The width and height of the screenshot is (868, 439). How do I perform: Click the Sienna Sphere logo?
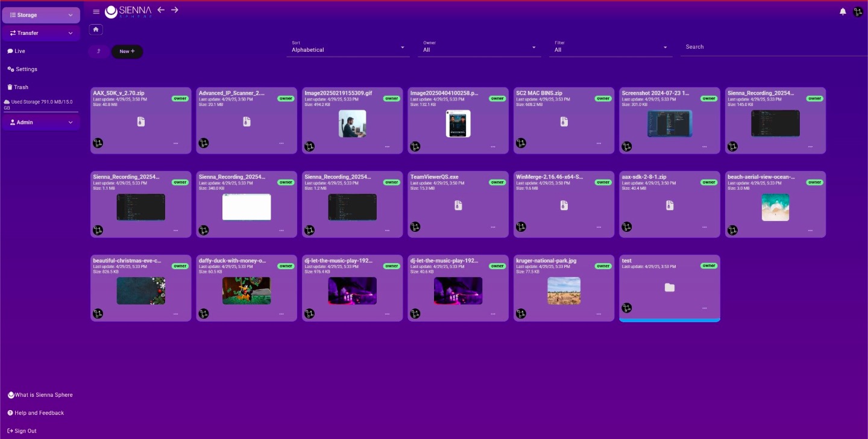tap(128, 11)
